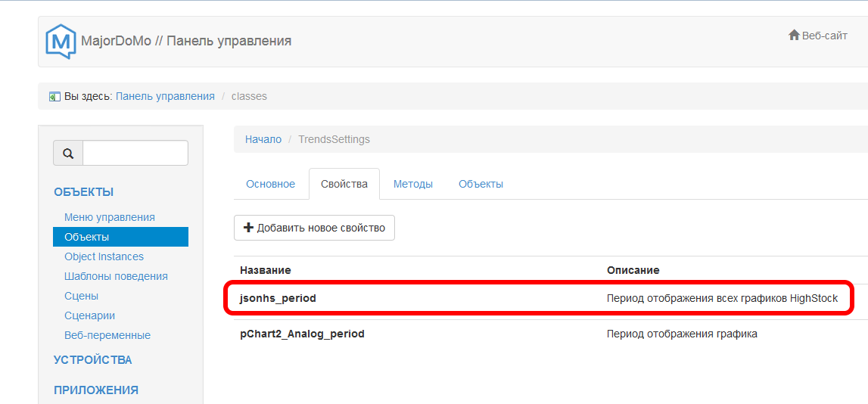
Task: Expand the УСТРОЙСТВА sidebar section
Action: 93,360
